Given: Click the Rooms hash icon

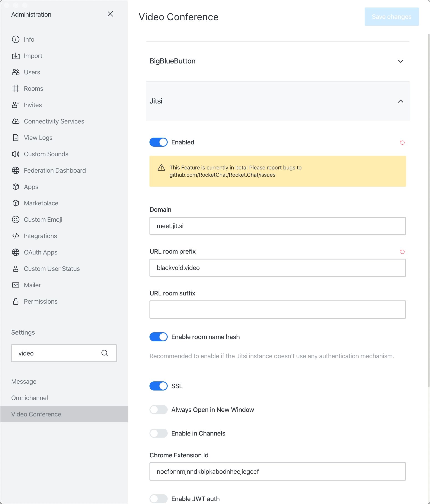Looking at the screenshot, I should click(15, 88).
